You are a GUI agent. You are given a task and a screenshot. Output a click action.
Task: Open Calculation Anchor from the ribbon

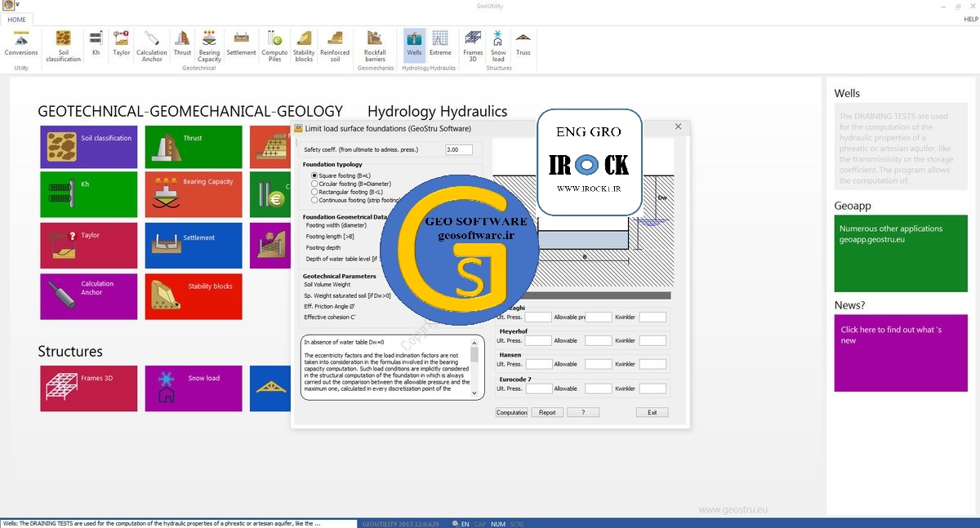(152, 45)
